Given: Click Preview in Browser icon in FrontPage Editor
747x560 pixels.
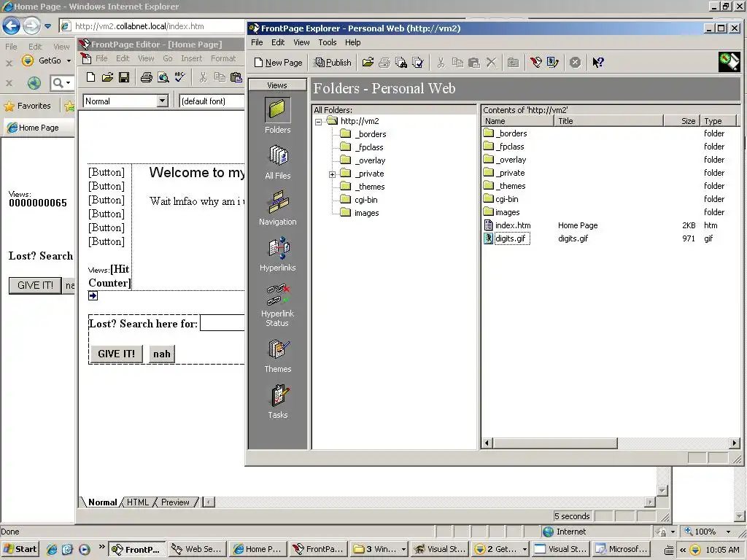Looking at the screenshot, I should 163,77.
